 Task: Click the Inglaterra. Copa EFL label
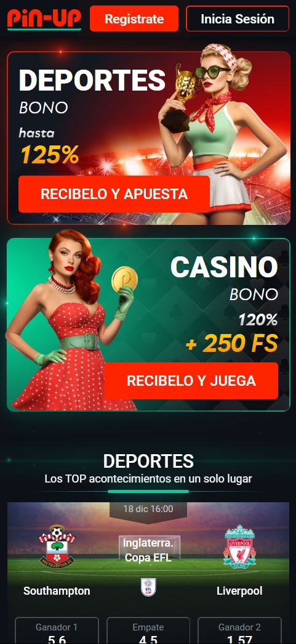coord(148,550)
